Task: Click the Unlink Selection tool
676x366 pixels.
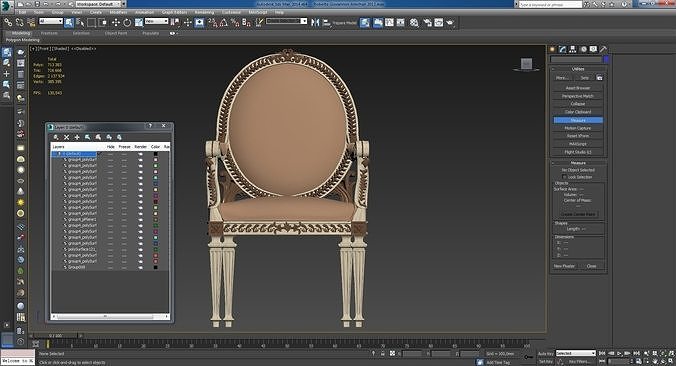Action: pyautogui.click(x=20, y=22)
